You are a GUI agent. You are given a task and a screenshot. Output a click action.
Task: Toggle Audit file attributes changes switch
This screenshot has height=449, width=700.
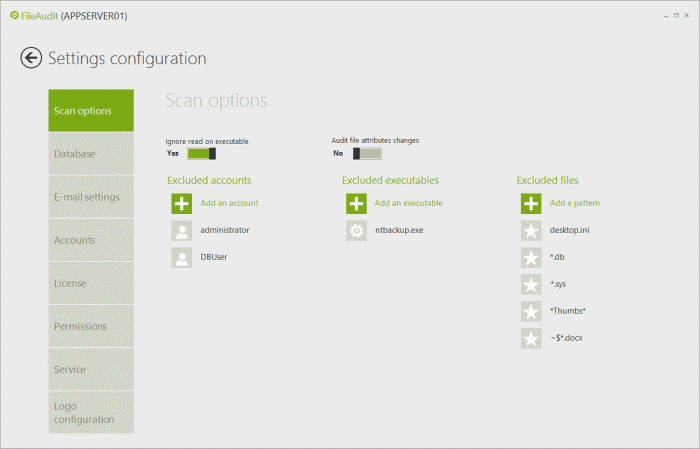tap(367, 154)
